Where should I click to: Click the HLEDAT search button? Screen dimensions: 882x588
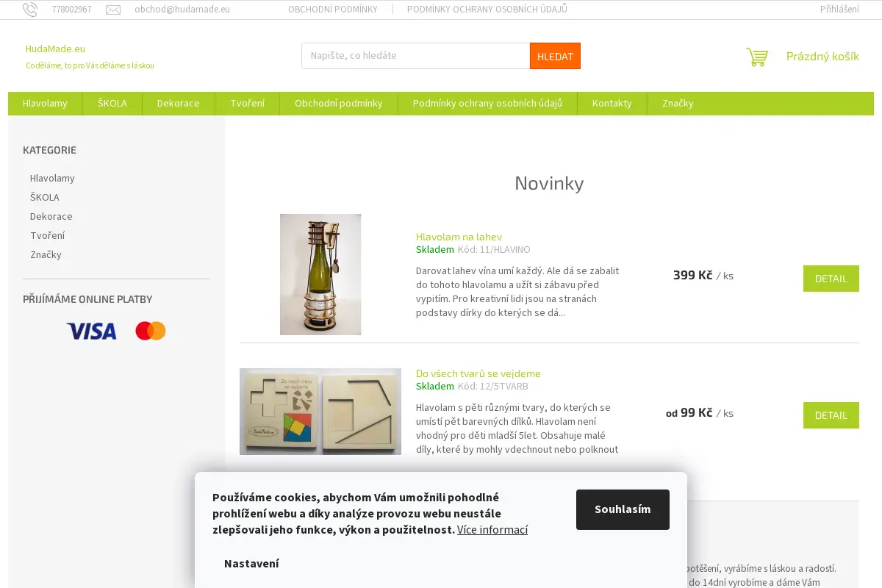pos(555,56)
